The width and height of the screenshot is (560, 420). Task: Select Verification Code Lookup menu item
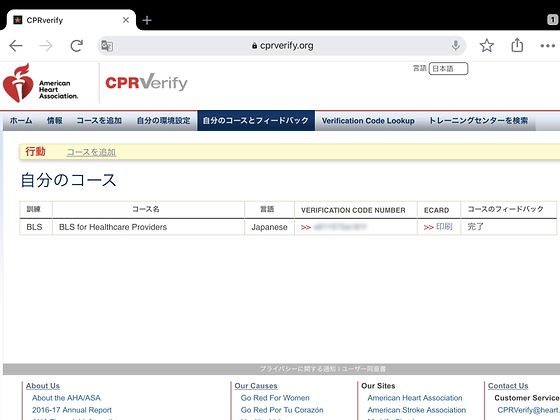click(368, 121)
